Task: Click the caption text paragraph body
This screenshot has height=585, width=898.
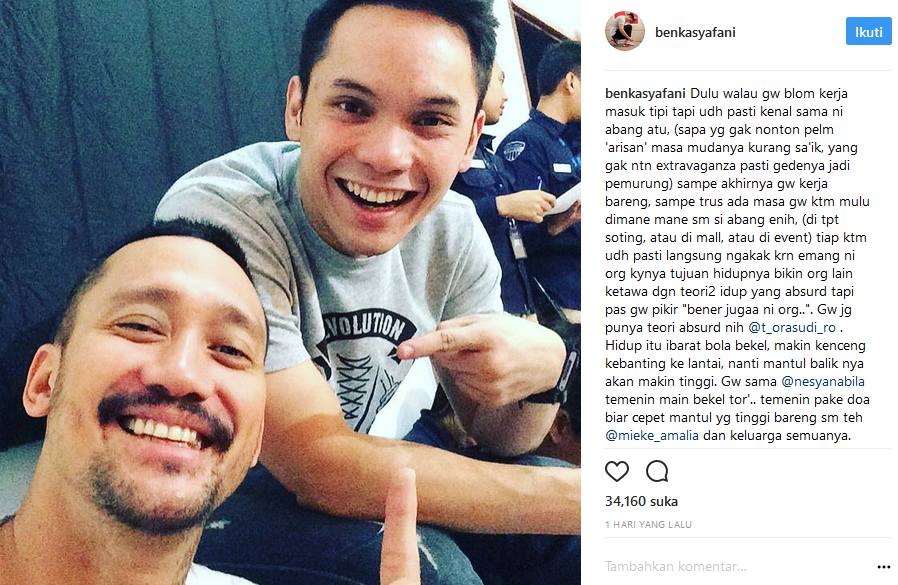Action: click(x=738, y=265)
